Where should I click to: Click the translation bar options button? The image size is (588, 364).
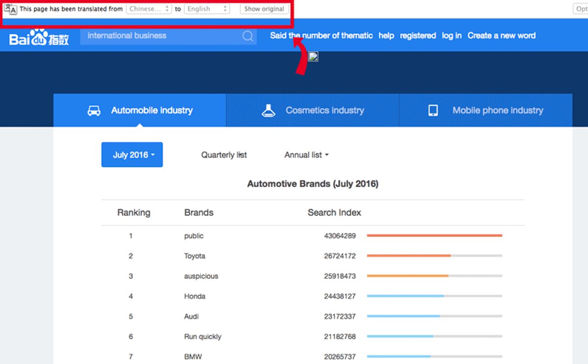[581, 9]
